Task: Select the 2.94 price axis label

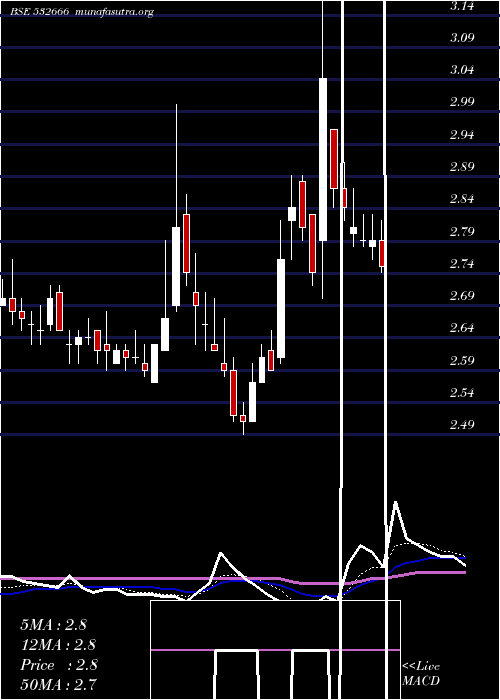Action: pyautogui.click(x=462, y=134)
